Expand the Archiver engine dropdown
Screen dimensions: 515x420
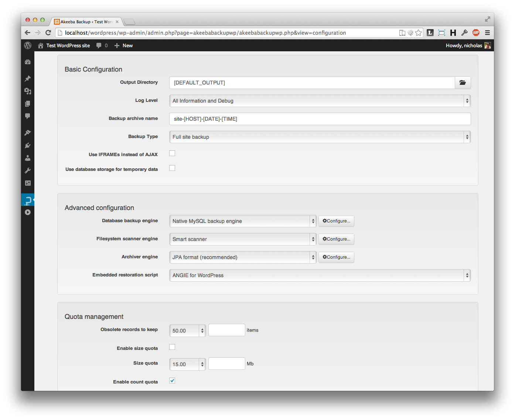point(243,257)
